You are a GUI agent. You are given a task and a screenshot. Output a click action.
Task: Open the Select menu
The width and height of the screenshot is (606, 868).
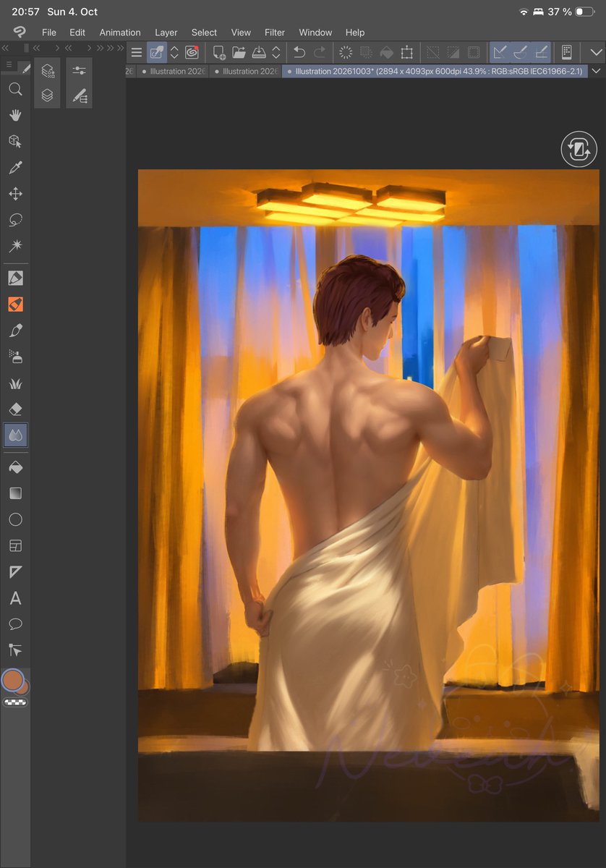[x=204, y=33]
